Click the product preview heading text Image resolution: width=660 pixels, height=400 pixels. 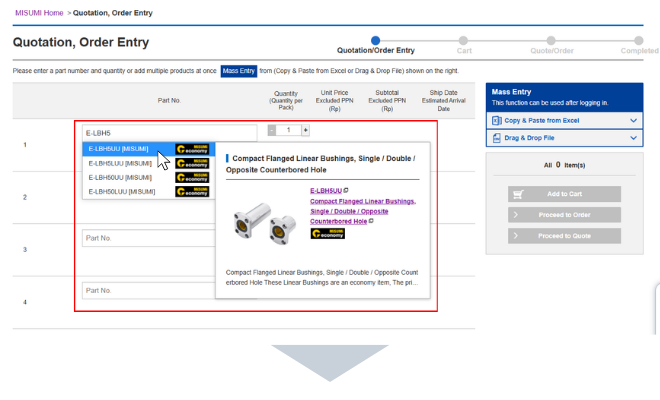(321, 164)
